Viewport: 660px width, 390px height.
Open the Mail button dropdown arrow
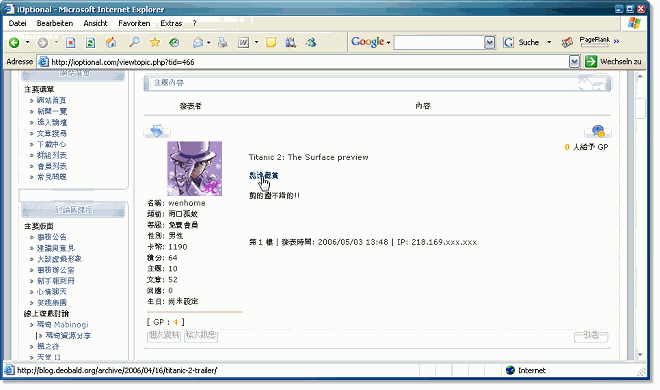[208, 42]
